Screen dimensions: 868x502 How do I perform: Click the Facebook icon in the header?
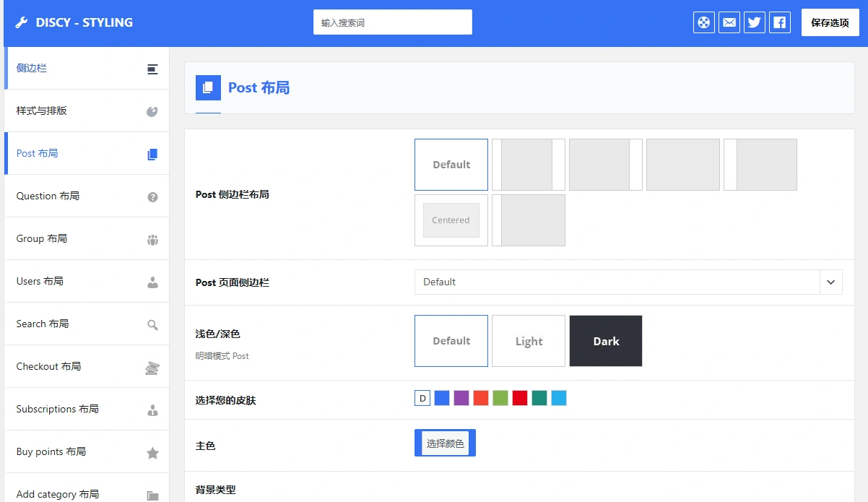[779, 22]
